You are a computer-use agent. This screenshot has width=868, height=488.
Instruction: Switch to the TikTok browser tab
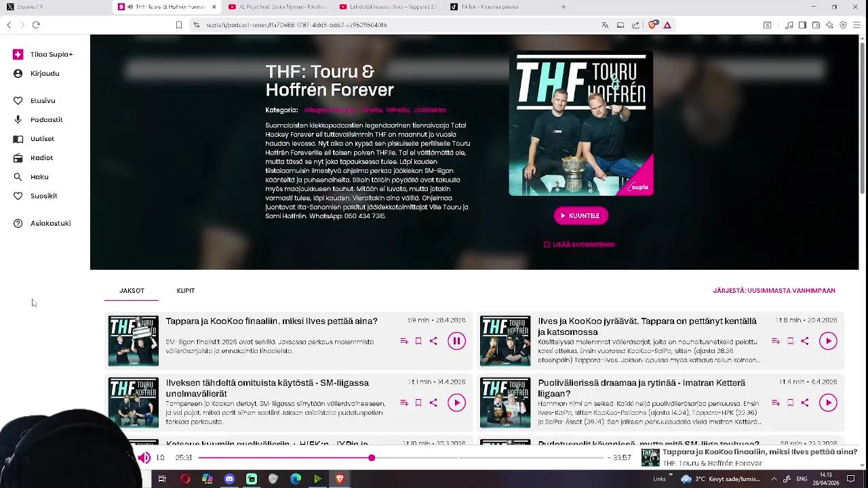pyautogui.click(x=499, y=7)
